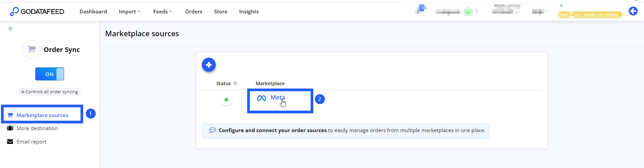Expand the Import dropdown menu
Image resolution: width=644 pixels, height=168 pixels.
129,11
